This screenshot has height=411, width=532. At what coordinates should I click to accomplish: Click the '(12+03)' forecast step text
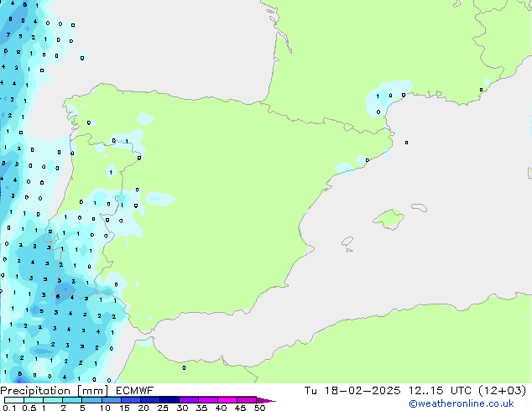pos(503,391)
